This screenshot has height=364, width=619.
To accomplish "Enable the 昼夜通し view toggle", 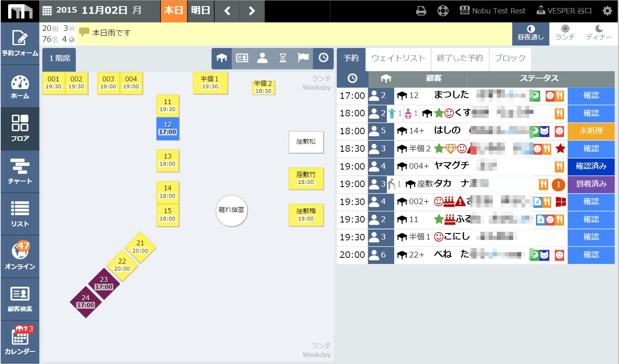I will coord(530,33).
